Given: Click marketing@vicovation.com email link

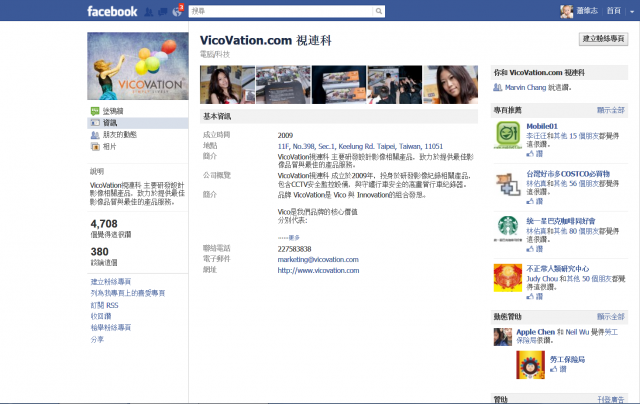Looking at the screenshot, I should coord(318,260).
